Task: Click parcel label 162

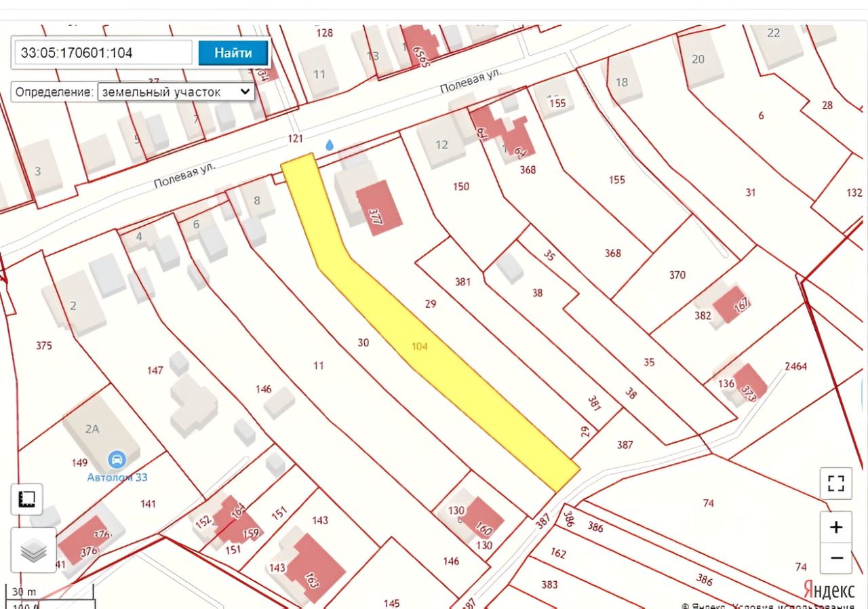Action: (x=558, y=553)
